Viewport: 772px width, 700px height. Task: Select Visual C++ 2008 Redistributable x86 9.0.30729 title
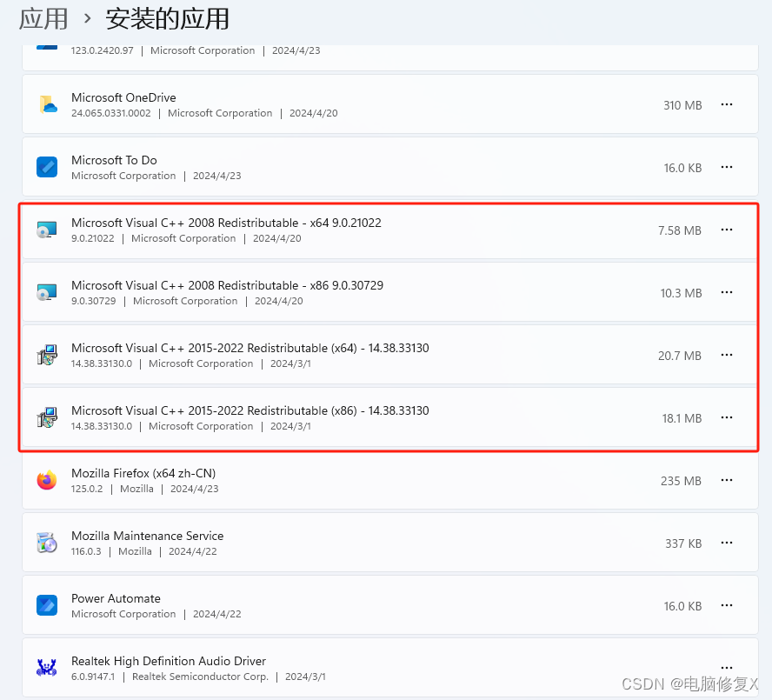click(228, 285)
